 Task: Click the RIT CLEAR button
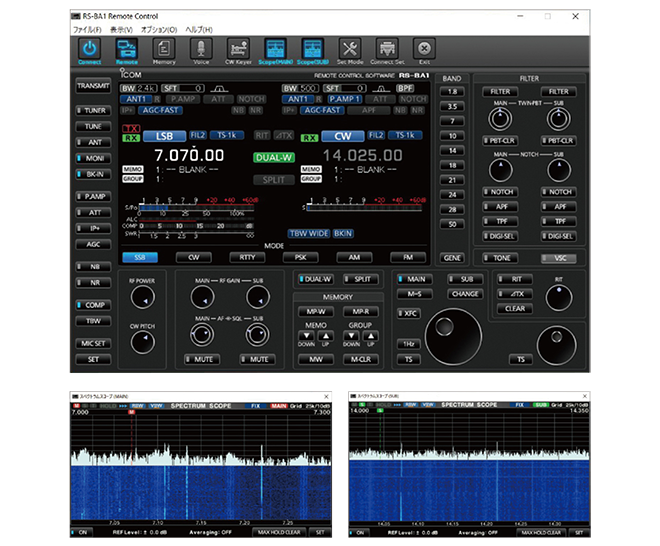pos(515,309)
